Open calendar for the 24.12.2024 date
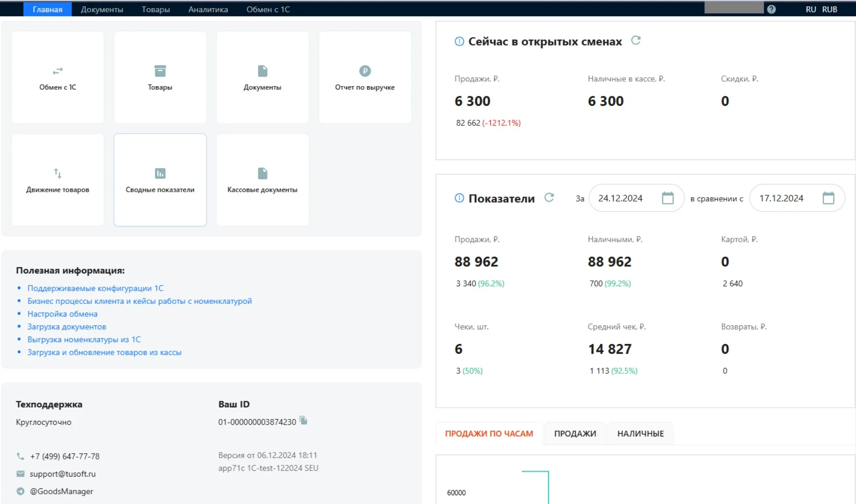The width and height of the screenshot is (856, 504). click(x=668, y=198)
